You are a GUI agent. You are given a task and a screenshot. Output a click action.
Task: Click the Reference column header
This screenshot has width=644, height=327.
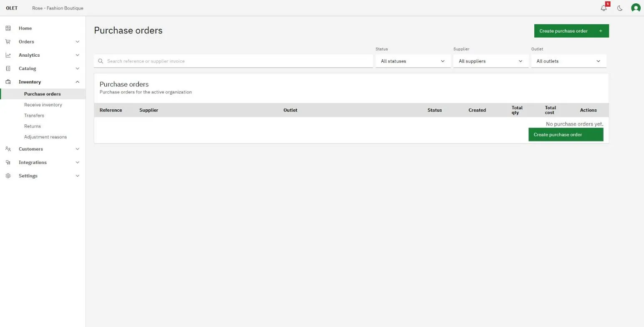click(111, 110)
